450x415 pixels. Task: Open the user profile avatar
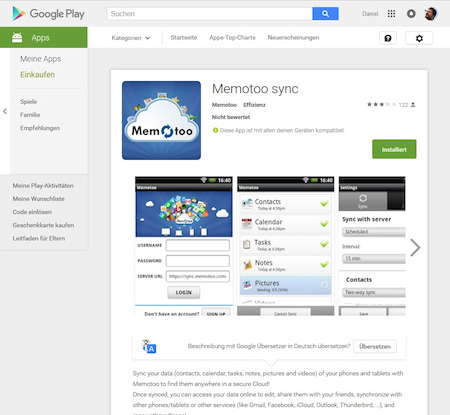431,14
